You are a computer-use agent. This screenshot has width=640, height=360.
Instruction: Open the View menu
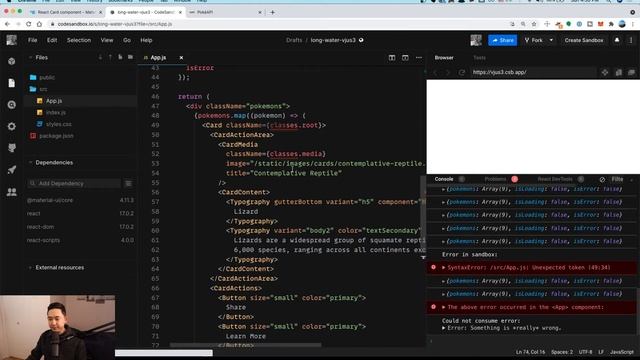point(107,40)
